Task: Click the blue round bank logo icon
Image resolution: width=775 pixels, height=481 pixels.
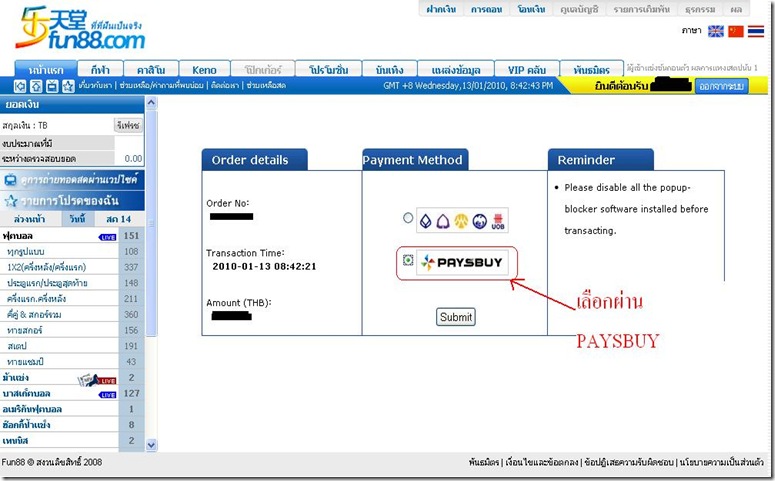Action: [x=479, y=221]
